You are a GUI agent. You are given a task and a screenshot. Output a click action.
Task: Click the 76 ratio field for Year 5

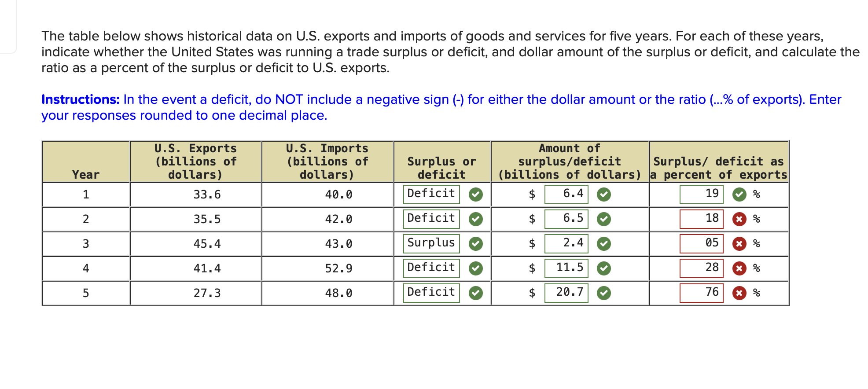click(x=702, y=292)
